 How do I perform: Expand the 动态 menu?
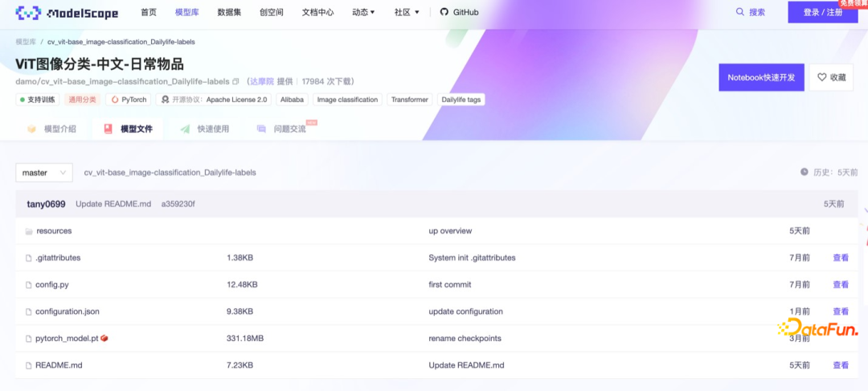[x=364, y=11]
